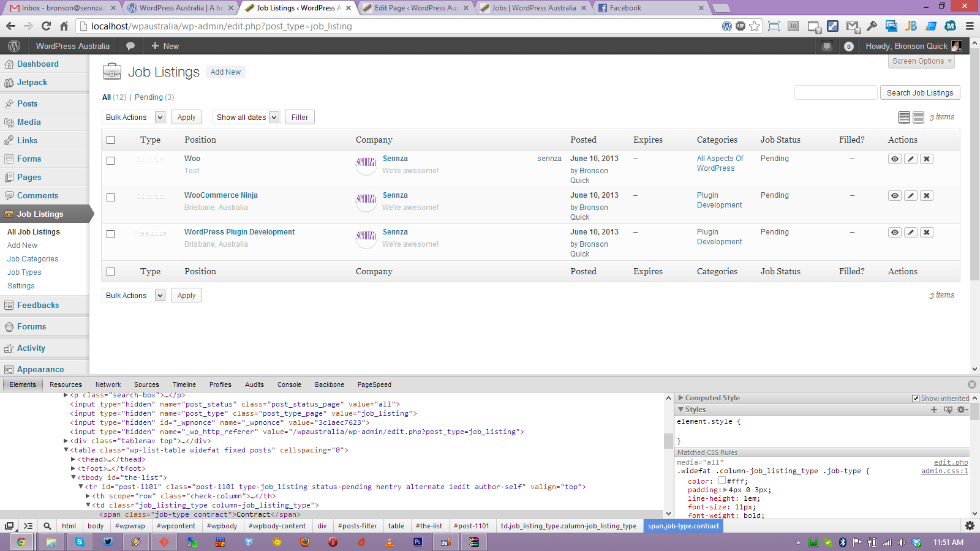Open Chrome menu hamburger icon

pyautogui.click(x=970, y=26)
